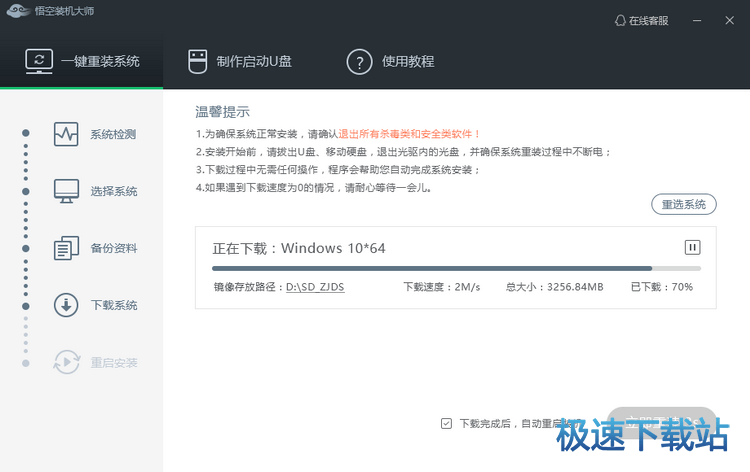Pause the Windows 10 download

(692, 247)
